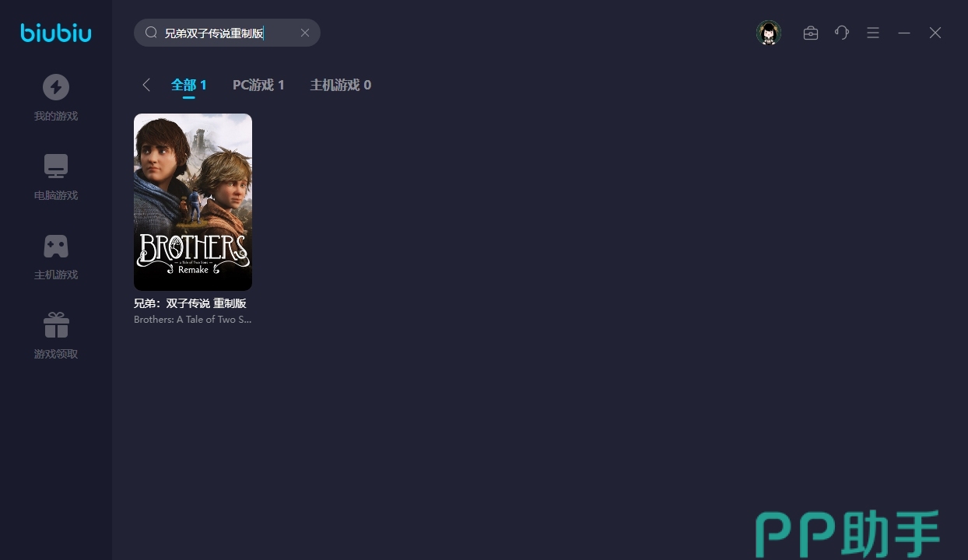Image resolution: width=968 pixels, height=560 pixels.
Task: Open the hamburger menu icon
Action: click(x=873, y=33)
